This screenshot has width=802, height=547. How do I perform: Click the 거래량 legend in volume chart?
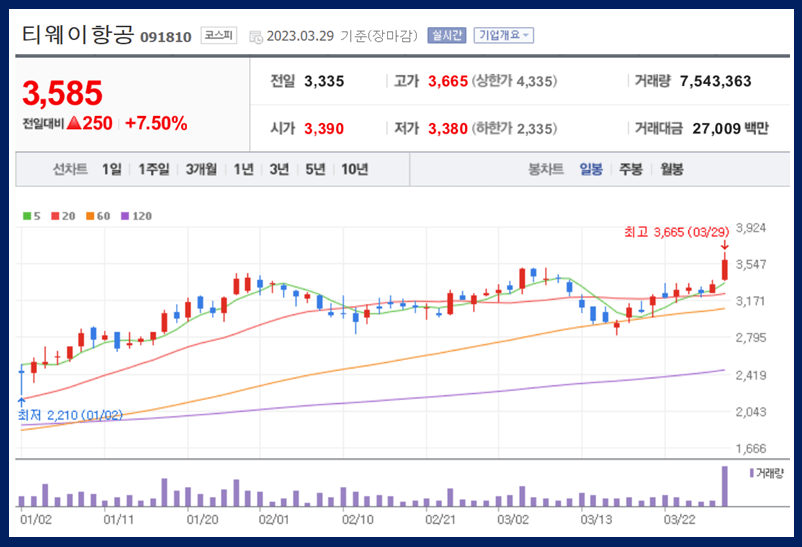click(x=766, y=473)
